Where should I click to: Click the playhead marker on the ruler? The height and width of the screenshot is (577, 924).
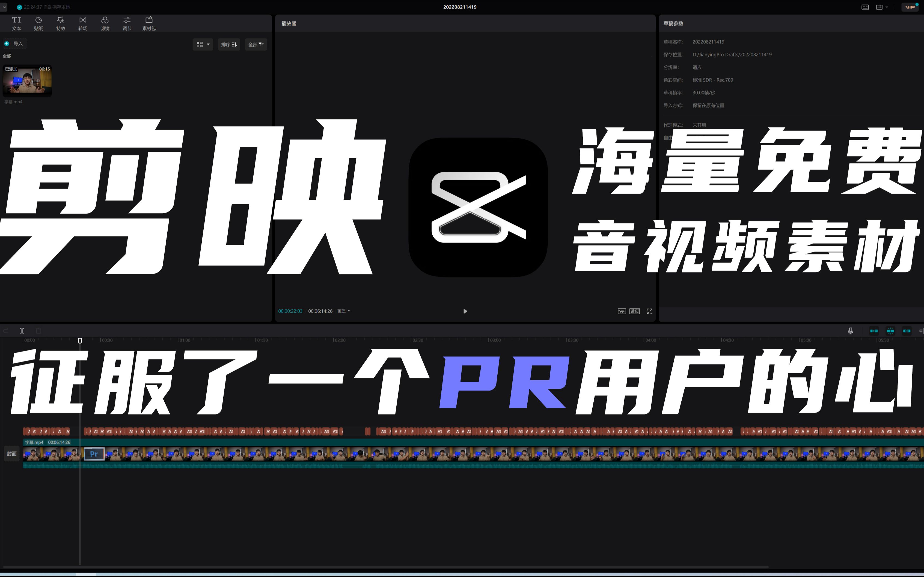pos(80,340)
